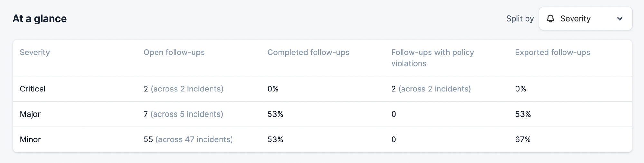Screen dimensions: 644x163
Task: Select Follow-ups with policy violations header
Action: point(432,58)
